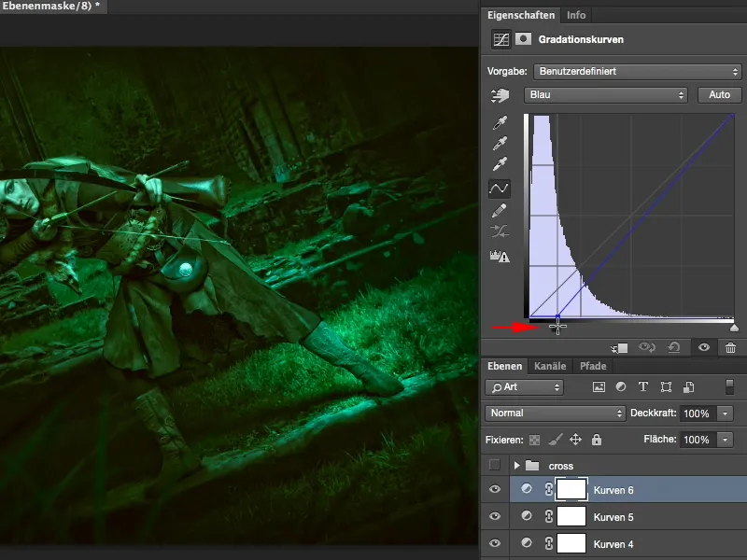Toggle the mask link on Kurven 5
The height and width of the screenshot is (560, 747).
(549, 516)
